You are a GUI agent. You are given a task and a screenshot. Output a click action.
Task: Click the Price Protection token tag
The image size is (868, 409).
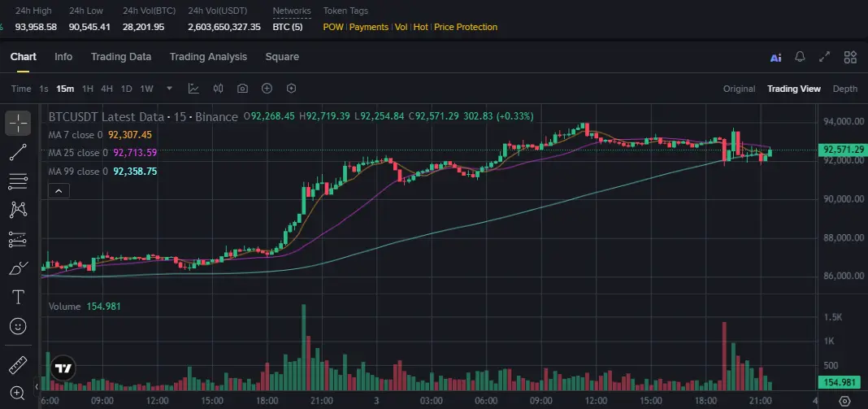point(466,27)
